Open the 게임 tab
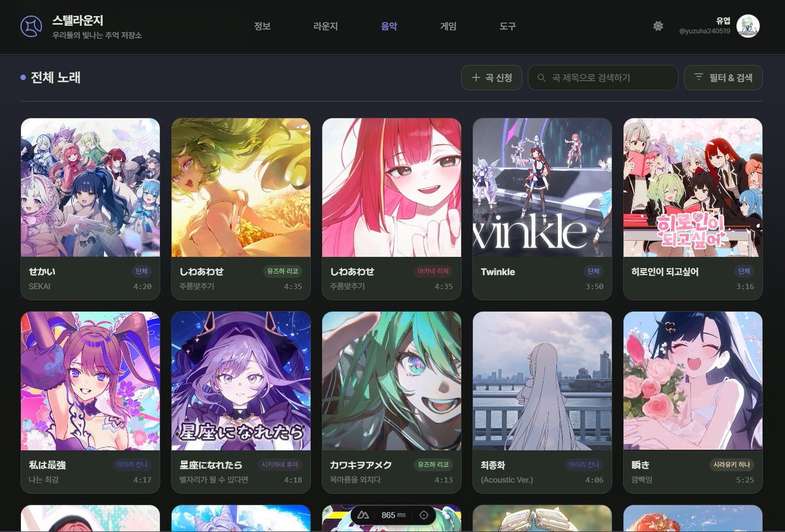The image size is (785, 532). (448, 26)
